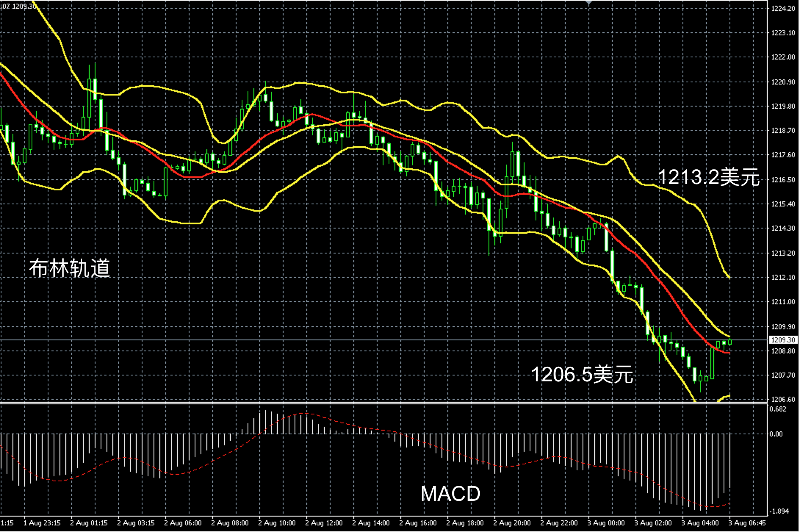Screen dimensions: 800x532
Task: Click the chart shift triangle marker at top
Action: pyautogui.click(x=589, y=2)
